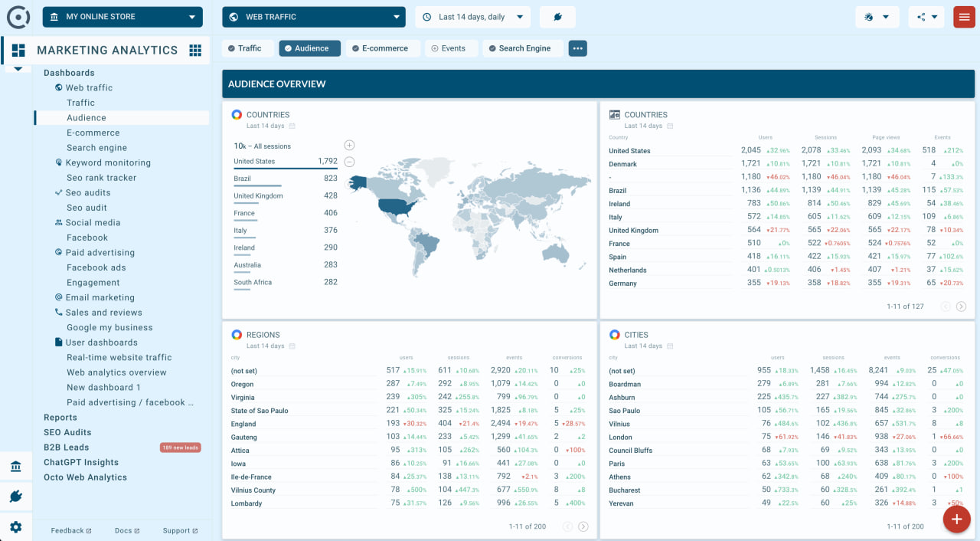Click calendar icon under Countries map title
Screen dimensions: 980x541
click(x=292, y=126)
